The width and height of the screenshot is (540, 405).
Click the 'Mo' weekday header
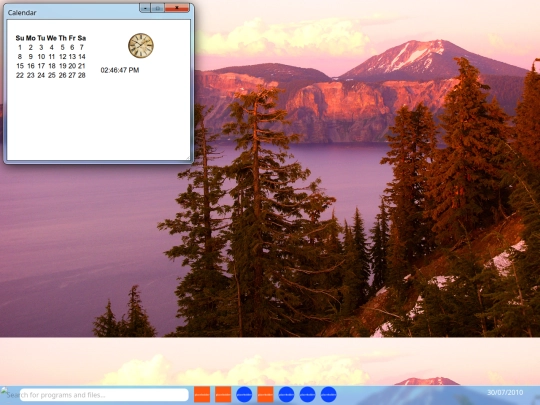click(31, 38)
